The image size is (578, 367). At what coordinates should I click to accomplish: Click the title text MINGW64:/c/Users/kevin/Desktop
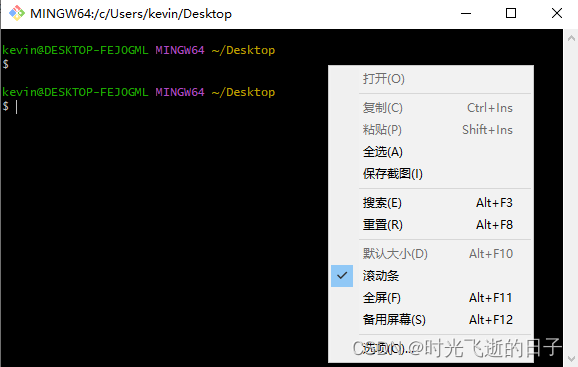pyautogui.click(x=131, y=14)
